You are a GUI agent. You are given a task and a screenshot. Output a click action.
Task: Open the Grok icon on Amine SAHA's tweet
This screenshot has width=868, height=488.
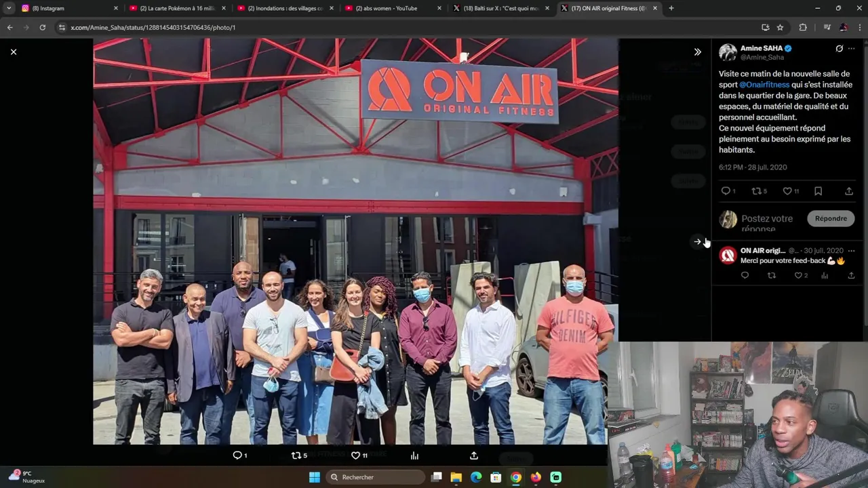click(839, 49)
